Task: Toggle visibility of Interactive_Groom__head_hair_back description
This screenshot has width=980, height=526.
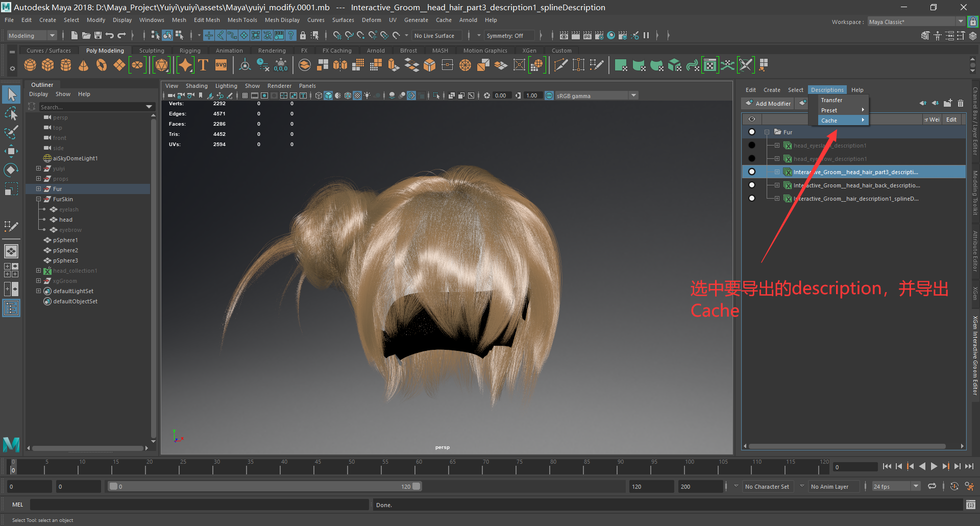Action: [x=752, y=185]
